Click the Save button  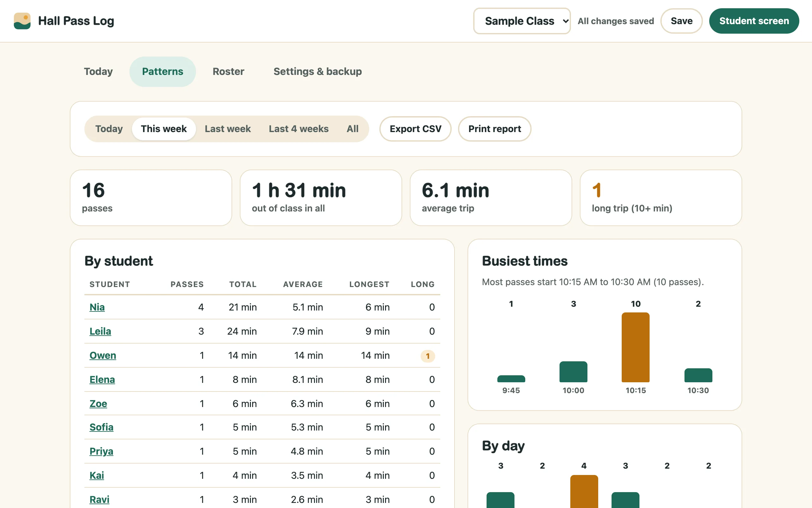coord(681,21)
